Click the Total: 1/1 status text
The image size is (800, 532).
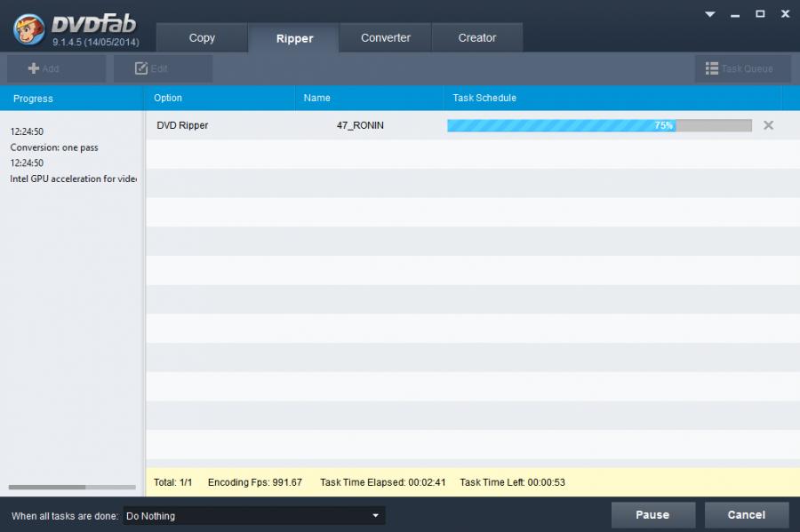(173, 482)
